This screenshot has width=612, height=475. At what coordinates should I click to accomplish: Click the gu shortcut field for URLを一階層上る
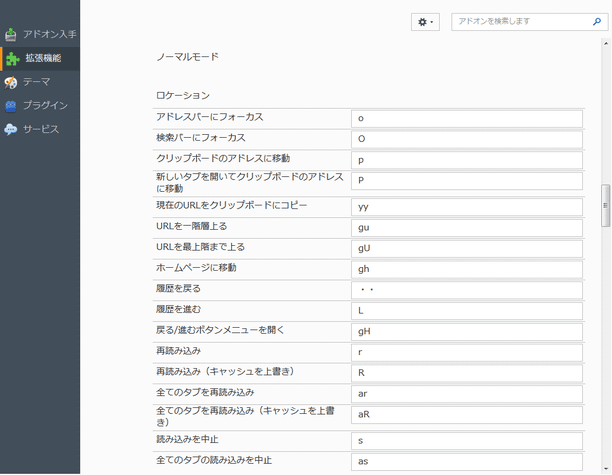coord(467,228)
